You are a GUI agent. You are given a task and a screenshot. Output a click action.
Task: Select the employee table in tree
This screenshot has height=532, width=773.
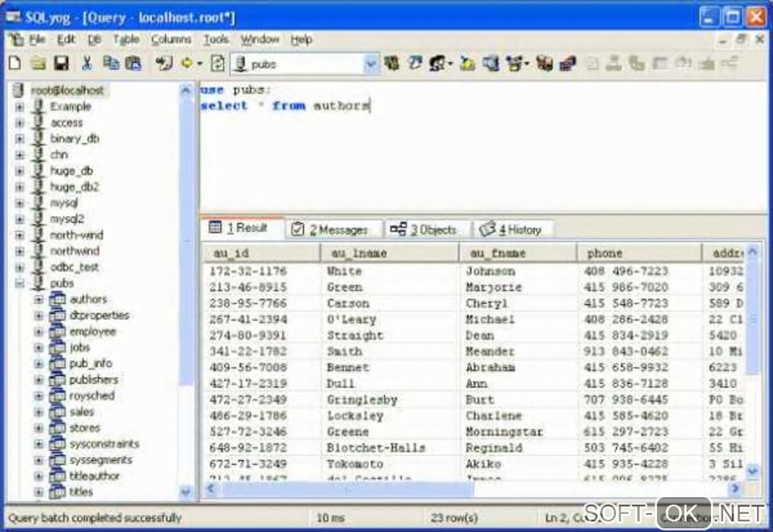[x=92, y=331]
